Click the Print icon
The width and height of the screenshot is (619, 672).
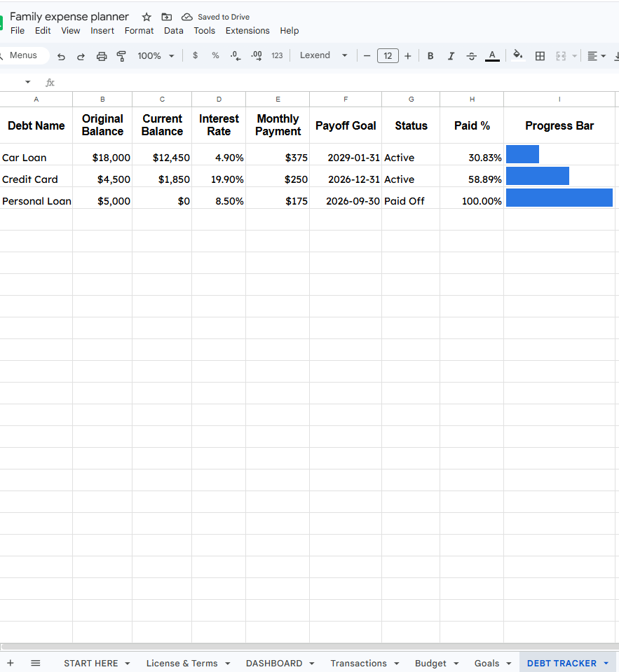[102, 56]
